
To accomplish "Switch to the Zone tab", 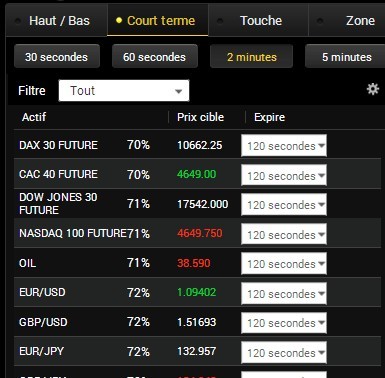I will click(x=347, y=21).
